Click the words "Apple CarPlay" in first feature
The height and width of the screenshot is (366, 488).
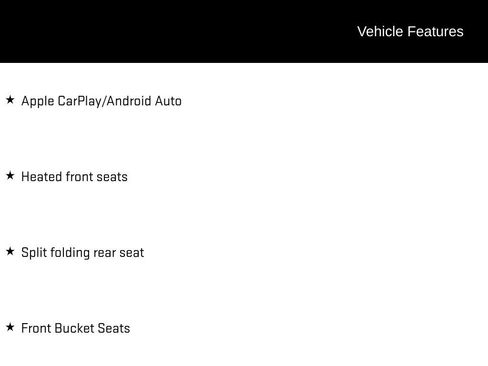point(61,101)
